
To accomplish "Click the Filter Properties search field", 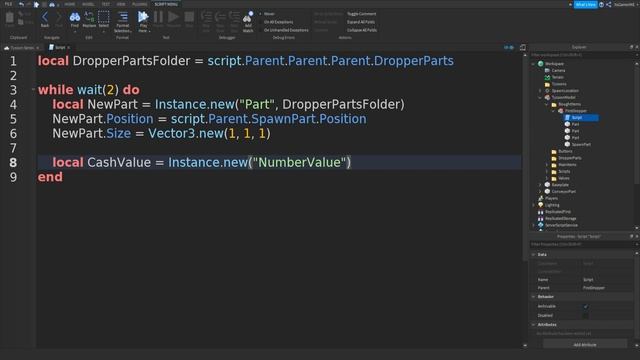I will (x=582, y=244).
